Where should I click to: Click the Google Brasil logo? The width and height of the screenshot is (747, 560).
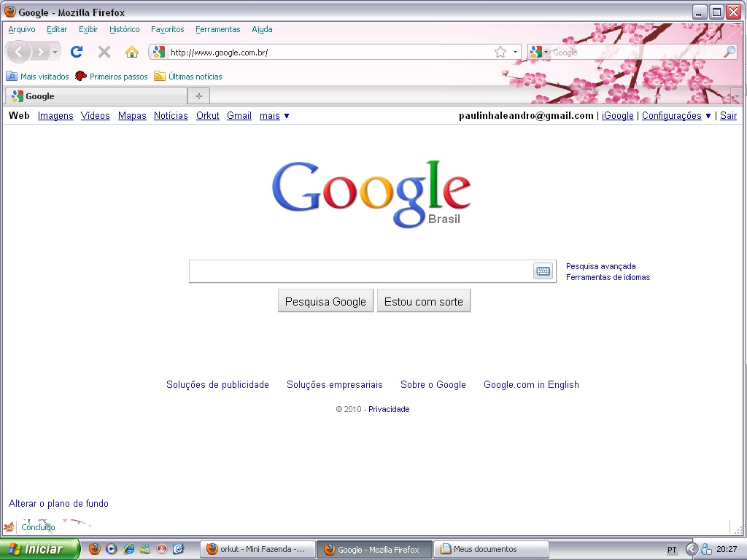tap(371, 193)
